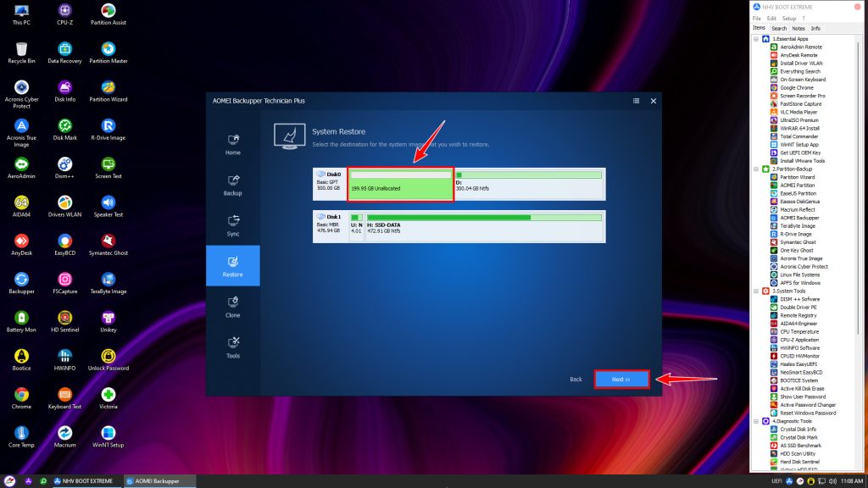Select One Key Ghost in the tree
The image size is (868, 488).
[x=797, y=250]
